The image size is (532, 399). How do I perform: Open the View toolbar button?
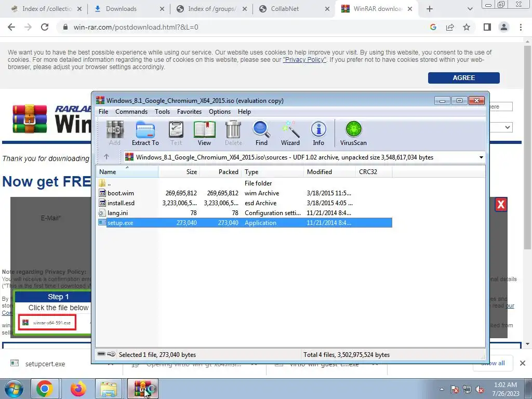pos(204,134)
